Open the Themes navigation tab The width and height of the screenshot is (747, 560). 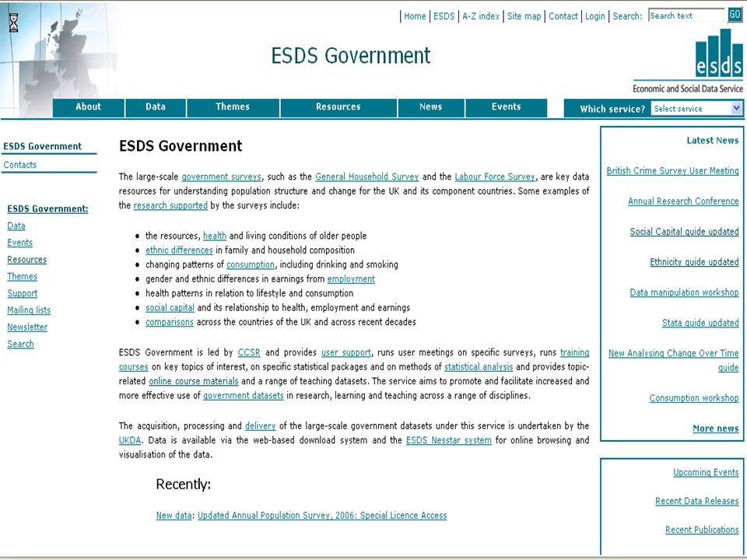[233, 107]
